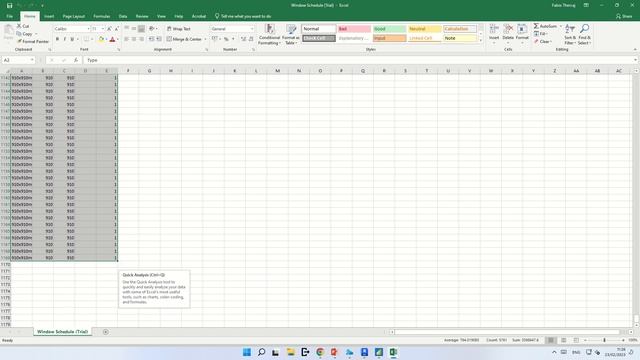The image size is (640, 360).
Task: Click the Name Box showing A3
Action: [x=18, y=60]
